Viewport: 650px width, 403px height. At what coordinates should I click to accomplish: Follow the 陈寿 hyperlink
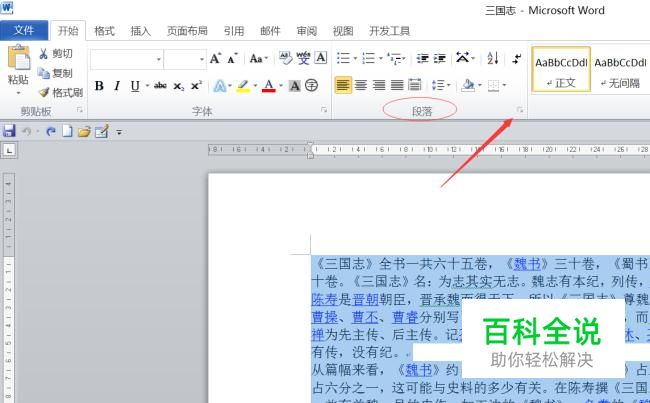[325, 299]
